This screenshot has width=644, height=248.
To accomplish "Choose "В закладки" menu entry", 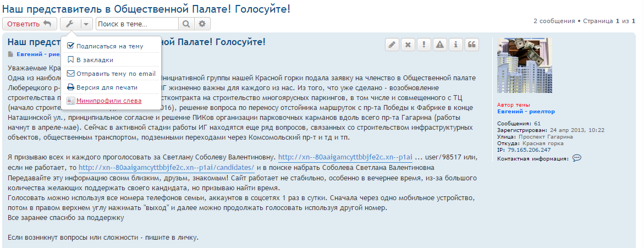I will (x=95, y=60).
